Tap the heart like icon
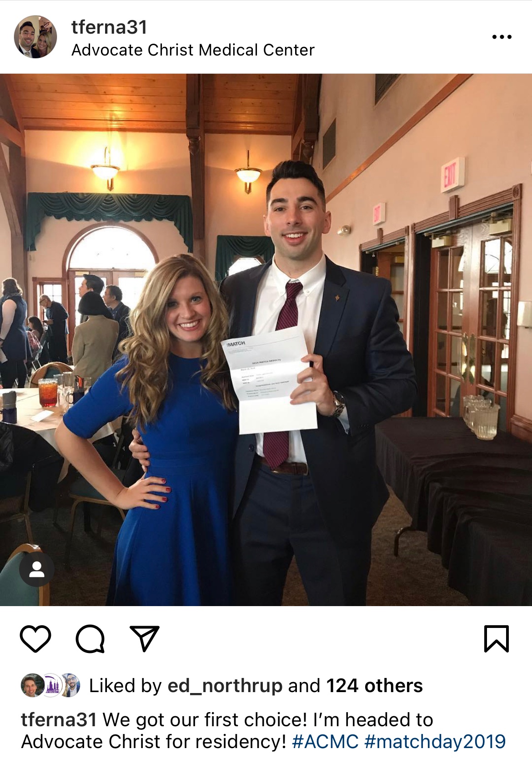Viewport: 532px width, 764px height. tap(35, 639)
